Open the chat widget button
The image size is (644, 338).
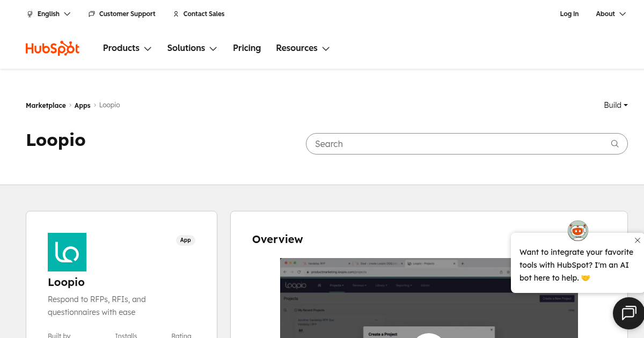628,313
